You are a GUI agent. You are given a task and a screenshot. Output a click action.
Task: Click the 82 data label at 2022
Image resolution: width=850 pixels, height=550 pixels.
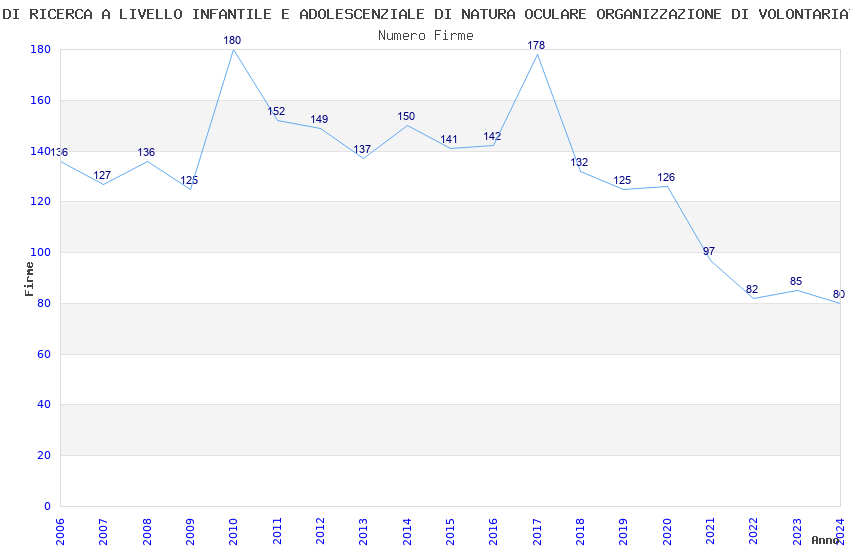[752, 289]
